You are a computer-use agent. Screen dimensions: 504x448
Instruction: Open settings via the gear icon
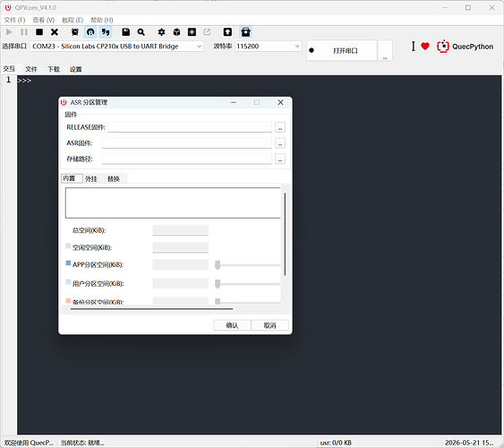161,32
